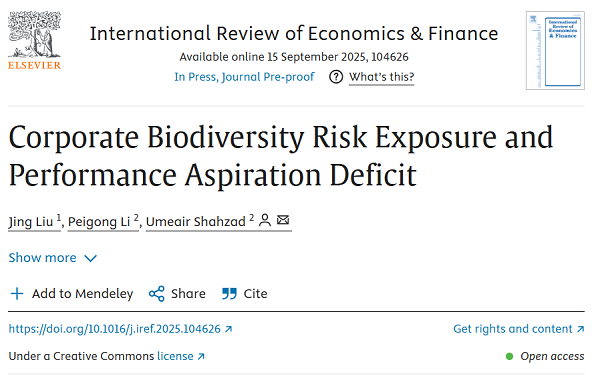
Task: Open the author profile person icon
Action: coord(265,220)
